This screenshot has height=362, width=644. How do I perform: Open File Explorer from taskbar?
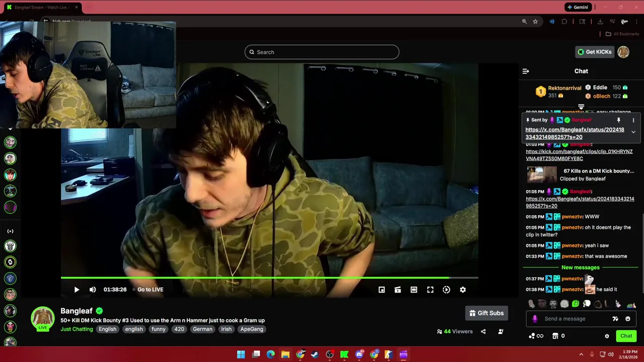285,354
